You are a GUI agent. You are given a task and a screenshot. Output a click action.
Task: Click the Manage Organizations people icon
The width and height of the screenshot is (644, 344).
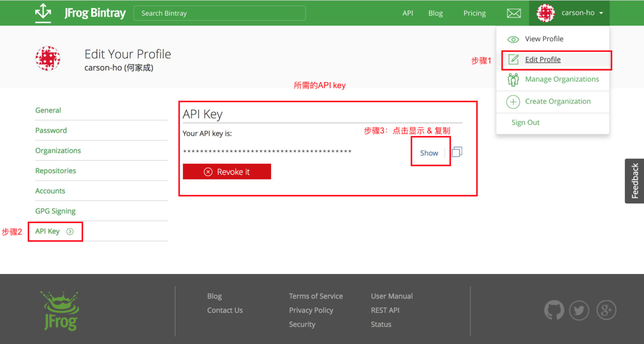513,79
